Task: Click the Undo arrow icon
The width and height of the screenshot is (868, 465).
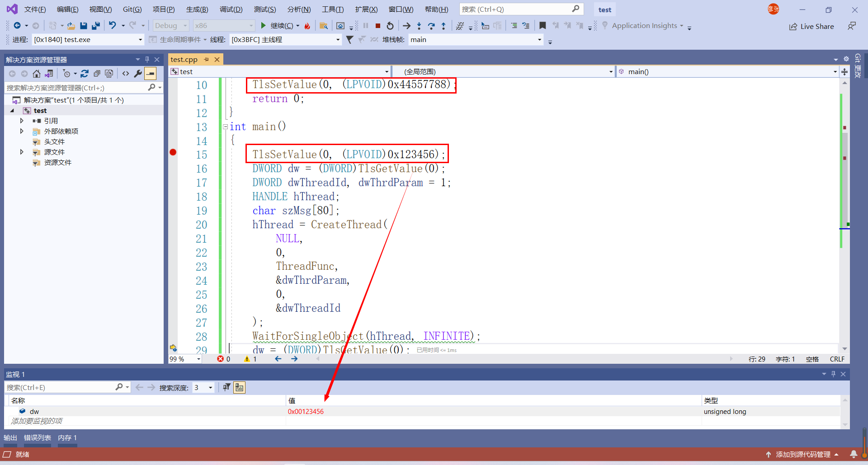Action: (113, 26)
